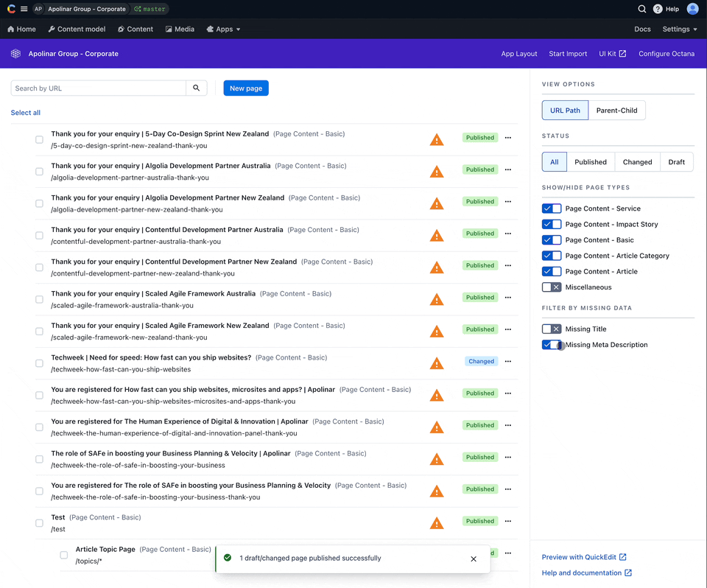Click the Changed status badge on Techweek row
The width and height of the screenshot is (707, 588).
click(x=481, y=362)
